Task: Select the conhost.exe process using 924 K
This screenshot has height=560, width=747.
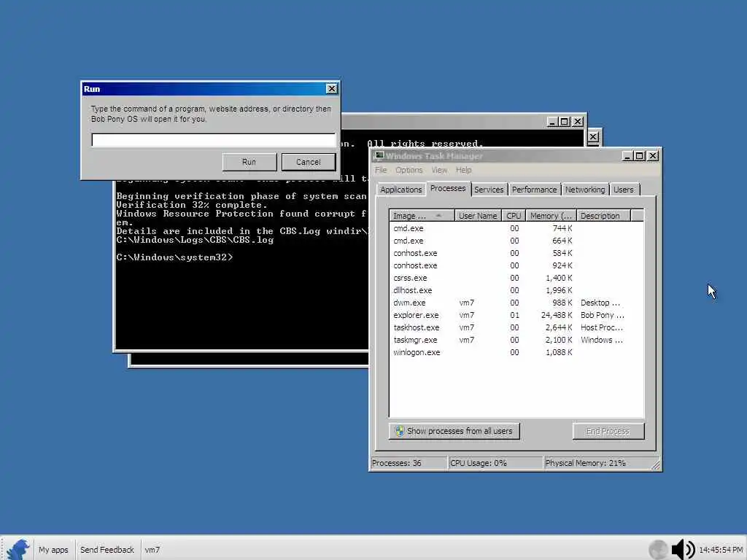Action: [x=516, y=265]
